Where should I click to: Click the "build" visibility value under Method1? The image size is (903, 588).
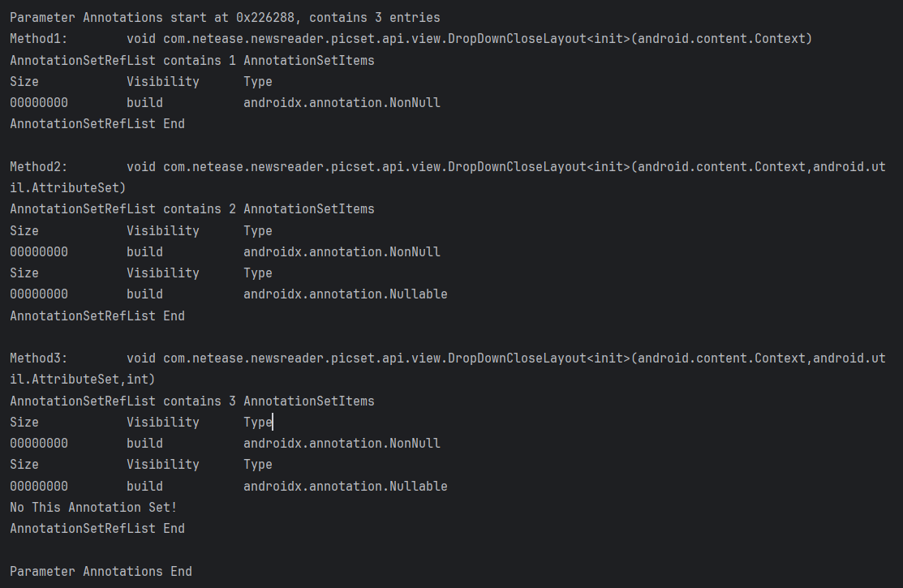[x=144, y=103]
